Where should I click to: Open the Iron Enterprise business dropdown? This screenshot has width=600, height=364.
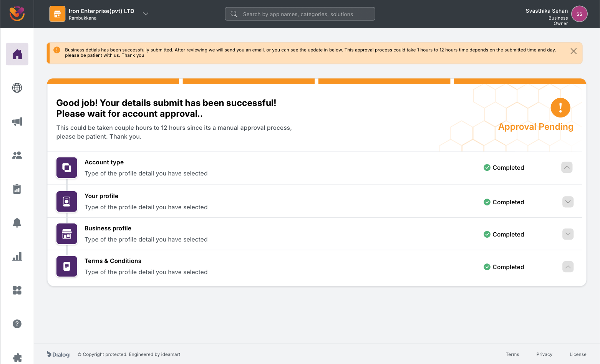pos(146,14)
